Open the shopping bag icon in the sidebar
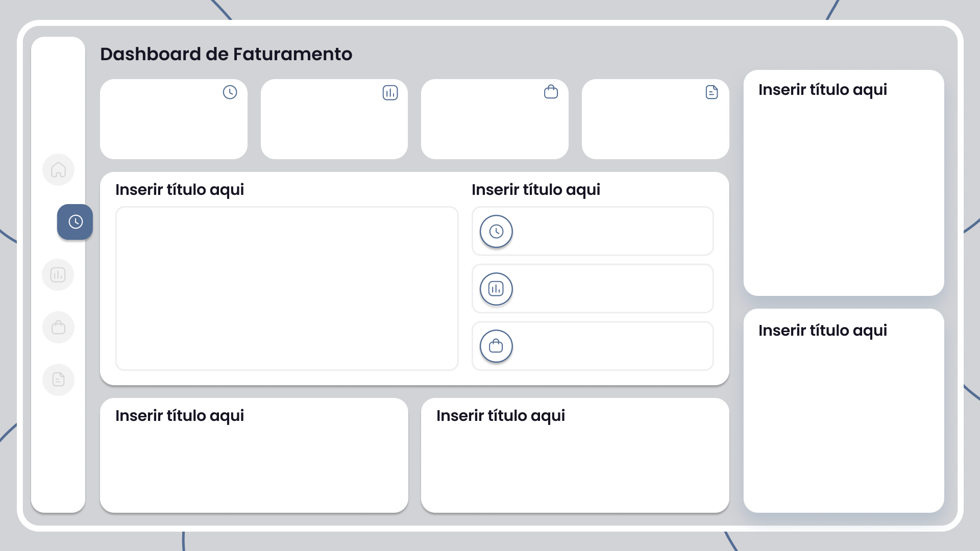 58,328
